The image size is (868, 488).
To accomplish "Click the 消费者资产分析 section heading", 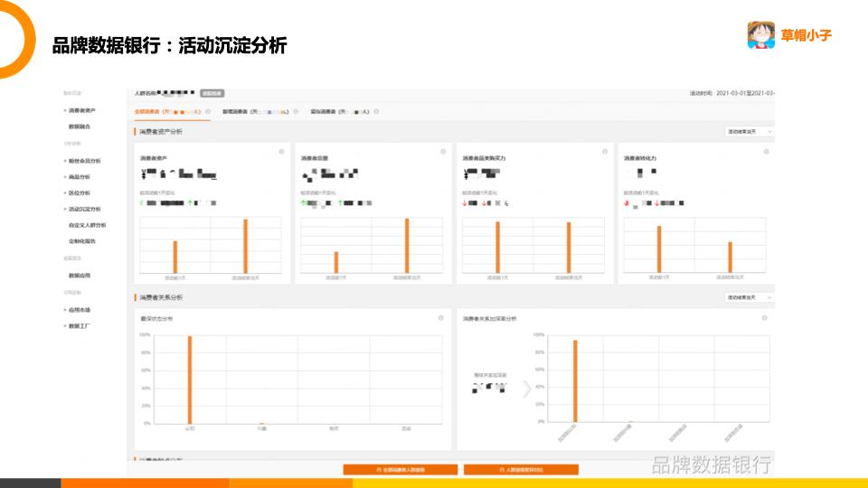I will (x=161, y=132).
